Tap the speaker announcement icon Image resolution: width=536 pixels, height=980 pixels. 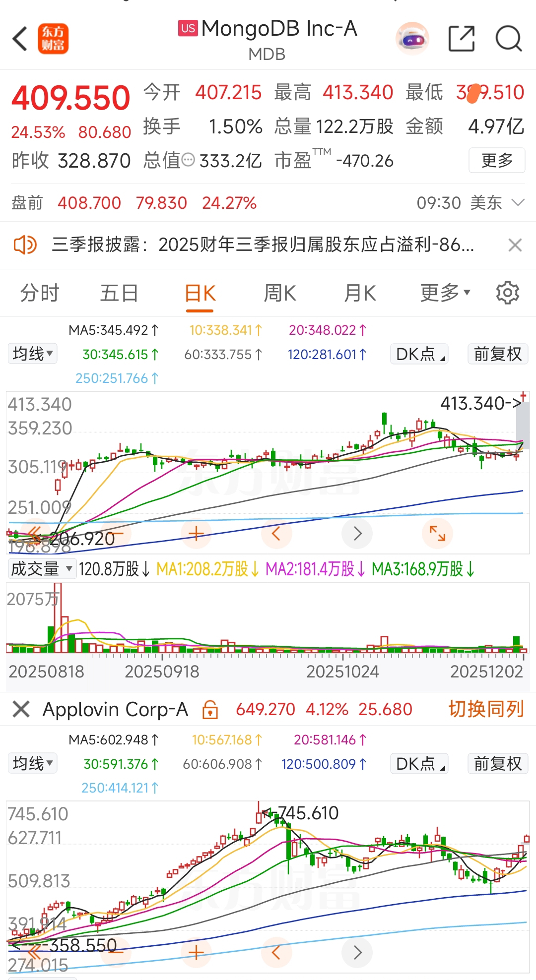click(x=25, y=245)
